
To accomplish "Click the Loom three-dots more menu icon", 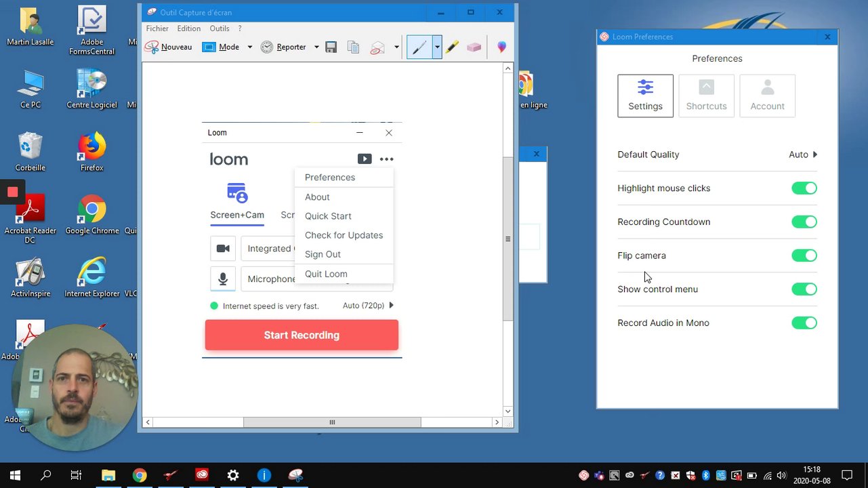I will [x=386, y=159].
